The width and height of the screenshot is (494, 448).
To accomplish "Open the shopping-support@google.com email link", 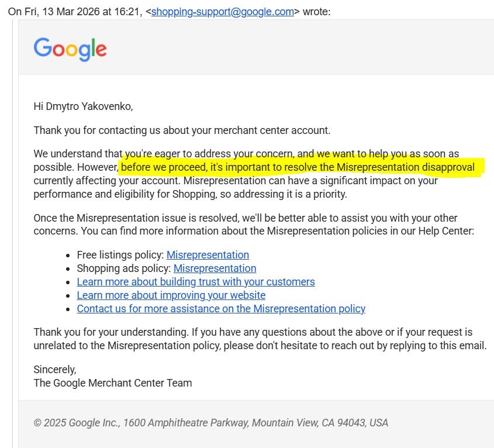I will 222,12.
